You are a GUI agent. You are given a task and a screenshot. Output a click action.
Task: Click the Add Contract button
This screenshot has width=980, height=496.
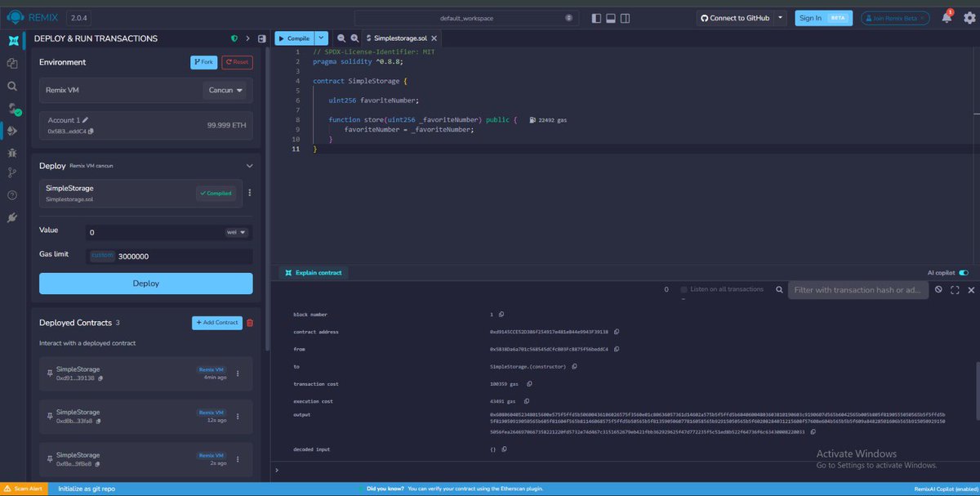click(x=216, y=323)
